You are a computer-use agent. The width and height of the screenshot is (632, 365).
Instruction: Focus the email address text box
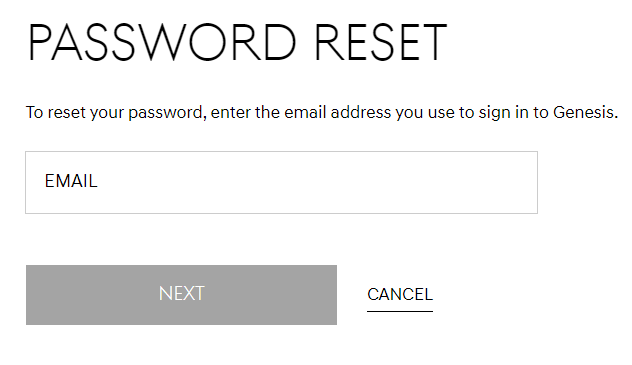pyautogui.click(x=281, y=182)
